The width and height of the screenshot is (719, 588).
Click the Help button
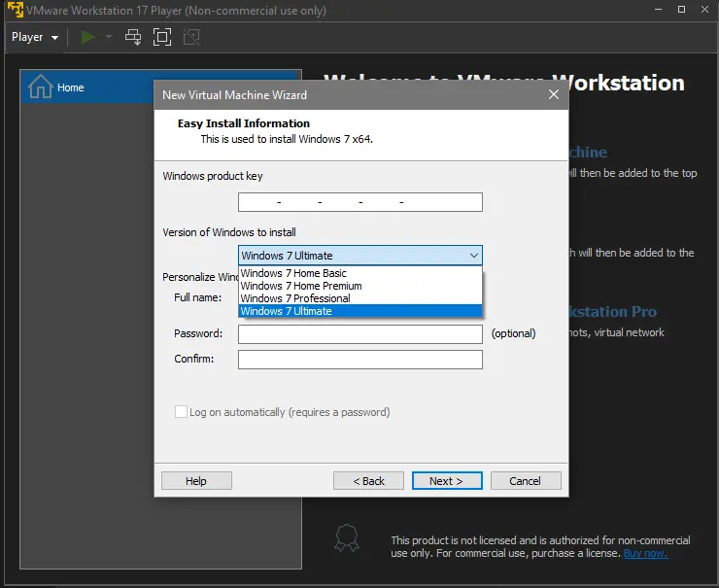pos(196,481)
